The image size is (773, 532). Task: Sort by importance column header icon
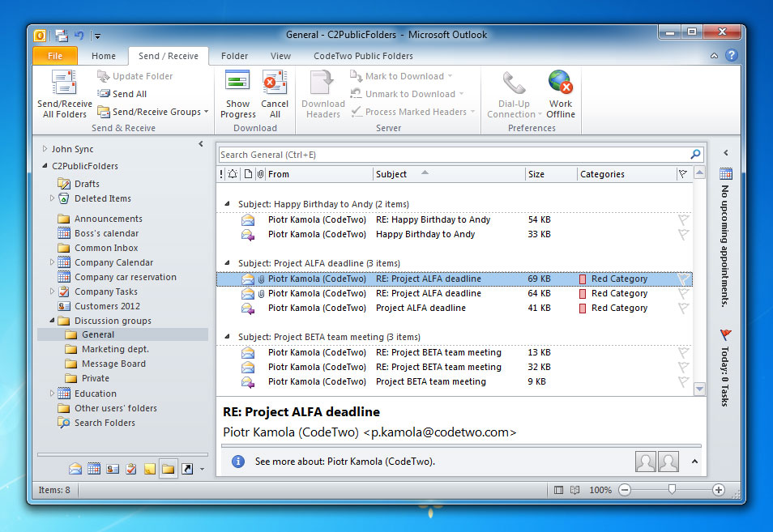tap(221, 174)
